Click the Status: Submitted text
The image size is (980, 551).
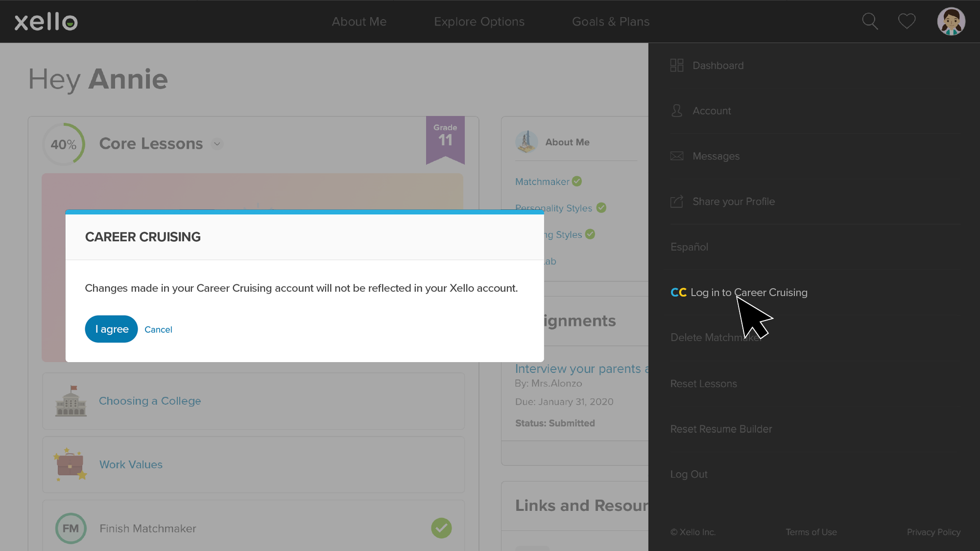(555, 423)
